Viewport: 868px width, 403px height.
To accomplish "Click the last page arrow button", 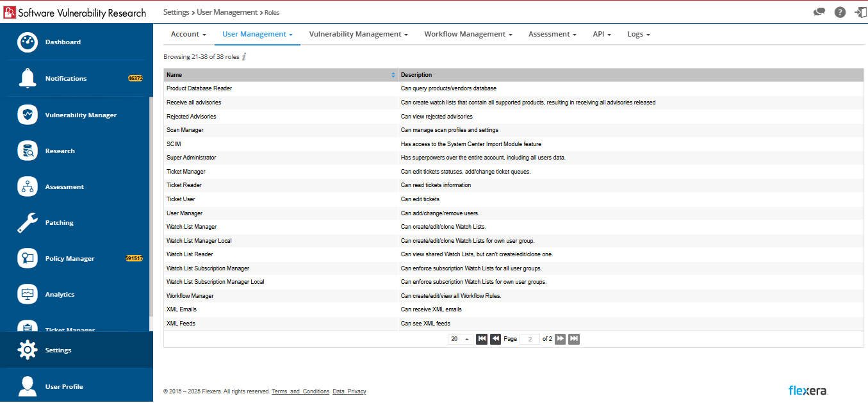I will click(x=574, y=339).
